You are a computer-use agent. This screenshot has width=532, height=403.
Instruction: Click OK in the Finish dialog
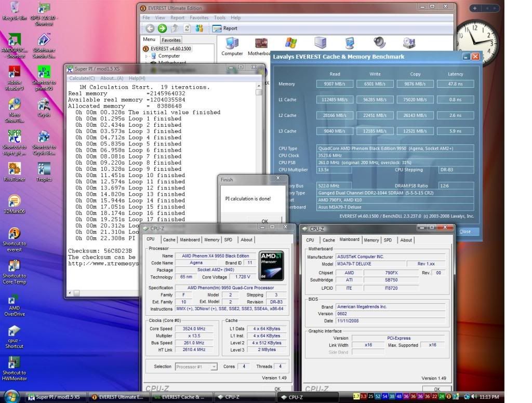point(265,221)
